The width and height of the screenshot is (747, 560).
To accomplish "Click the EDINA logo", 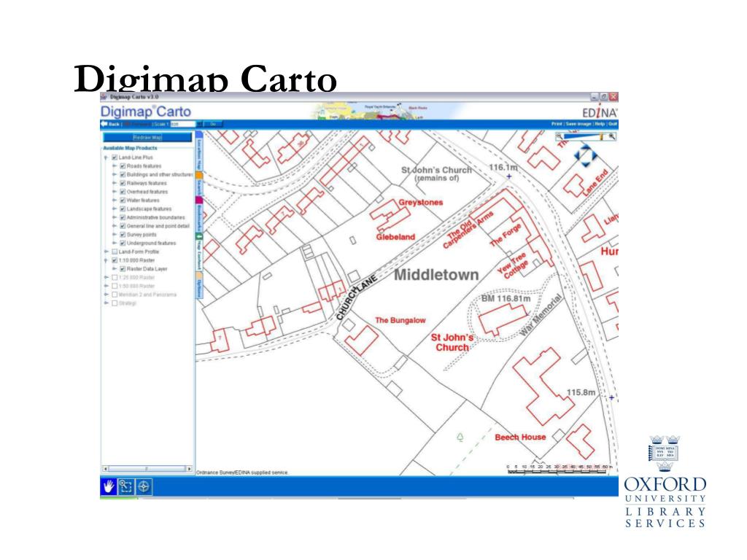I will (x=600, y=112).
